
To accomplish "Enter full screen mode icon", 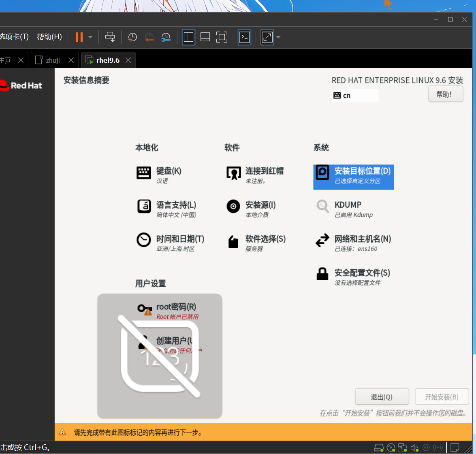I will point(222,37).
